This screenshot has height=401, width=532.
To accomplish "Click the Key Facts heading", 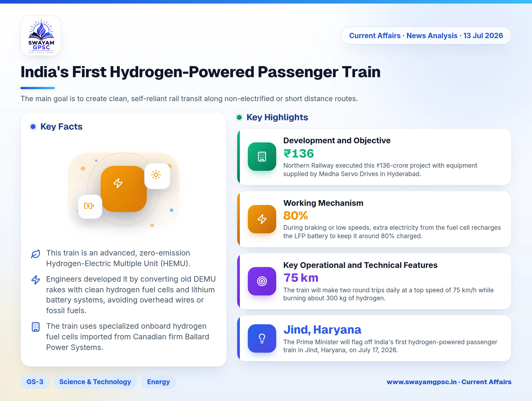I will [61, 127].
